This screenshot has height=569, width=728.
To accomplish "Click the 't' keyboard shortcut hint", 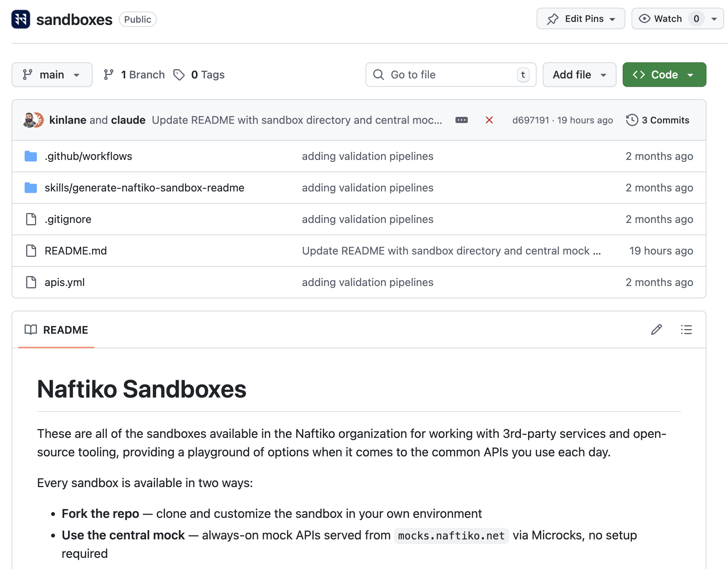I will click(x=523, y=75).
